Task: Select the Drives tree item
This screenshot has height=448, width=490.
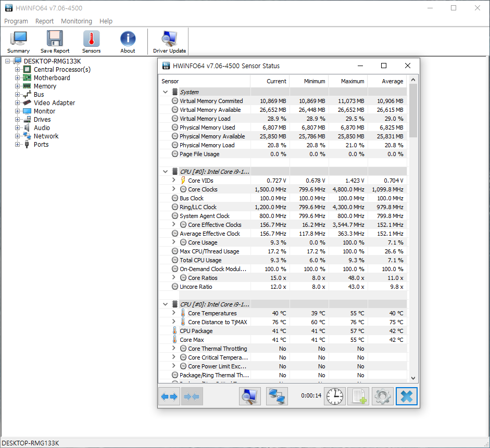Action: [x=42, y=120]
